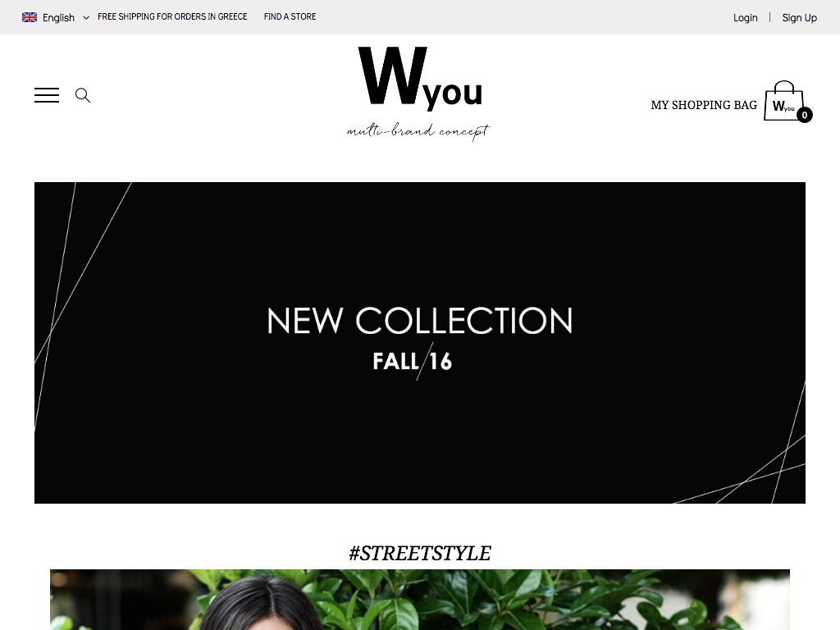The image size is (840, 630).
Task: Click the multi-brand concept tagline
Action: click(x=418, y=131)
